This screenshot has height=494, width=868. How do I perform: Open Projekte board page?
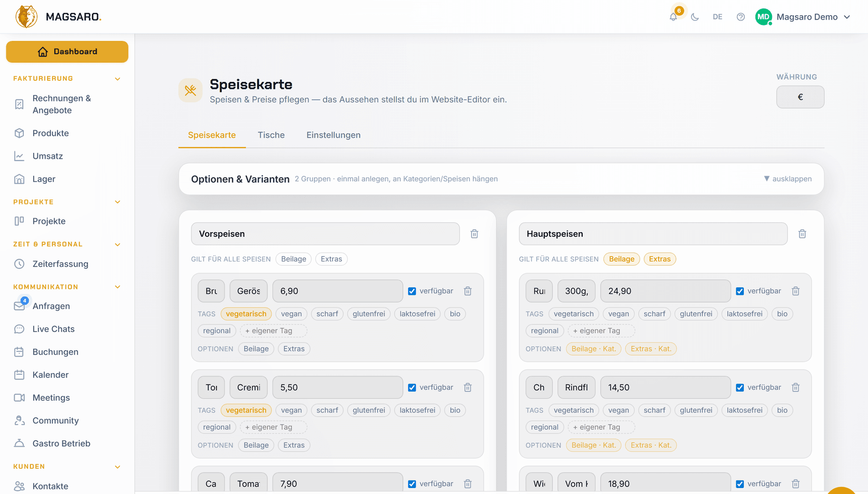pos(67,221)
